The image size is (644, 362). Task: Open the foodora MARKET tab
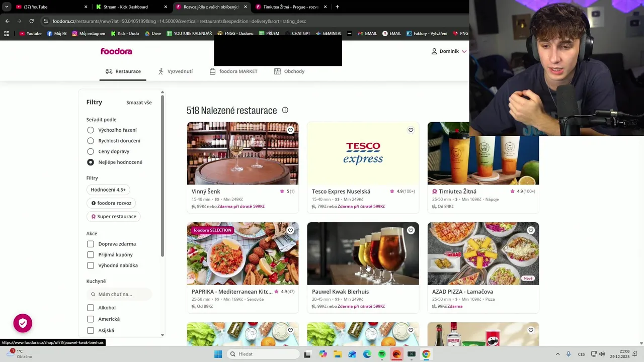(233, 71)
